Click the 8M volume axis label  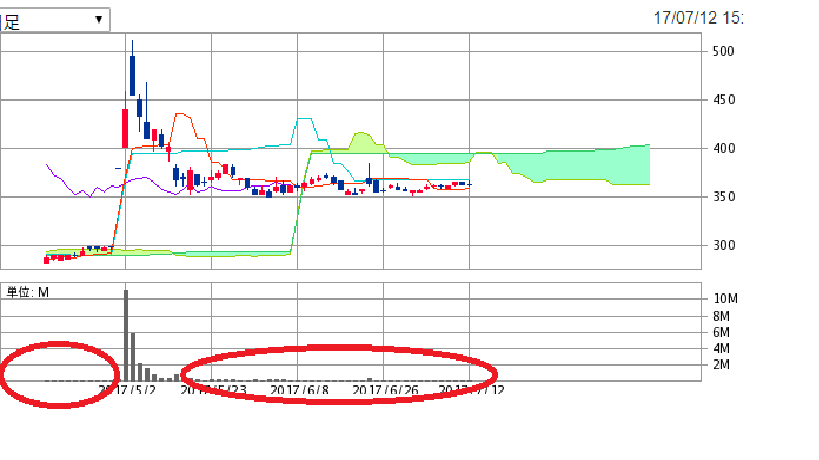[721, 316]
